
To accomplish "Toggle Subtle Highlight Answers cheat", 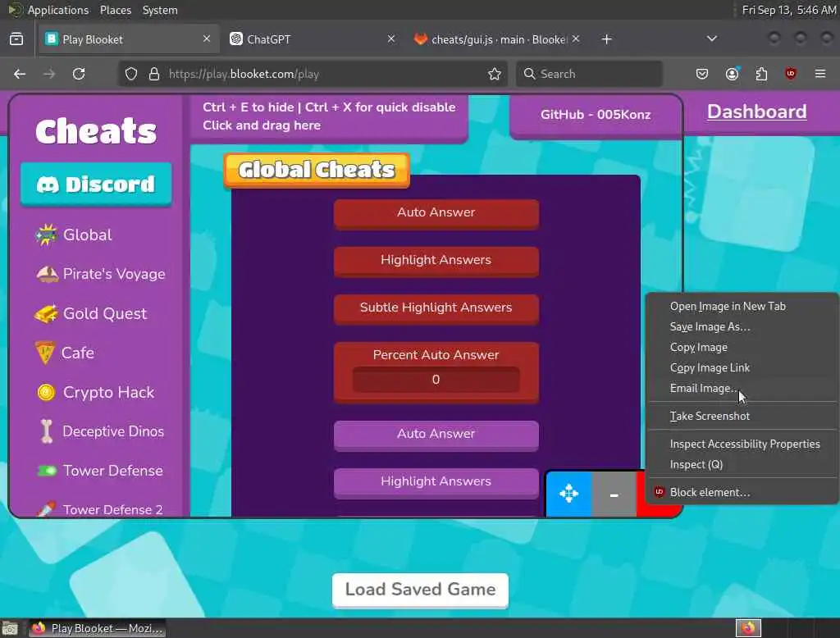I will [436, 309].
